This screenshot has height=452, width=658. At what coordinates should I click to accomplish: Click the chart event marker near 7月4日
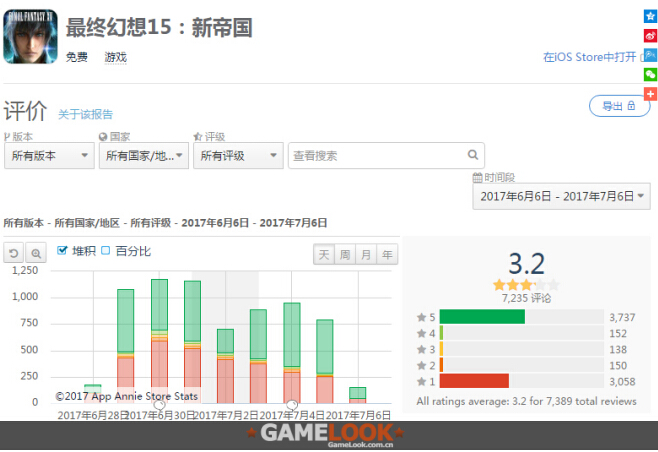(x=292, y=405)
